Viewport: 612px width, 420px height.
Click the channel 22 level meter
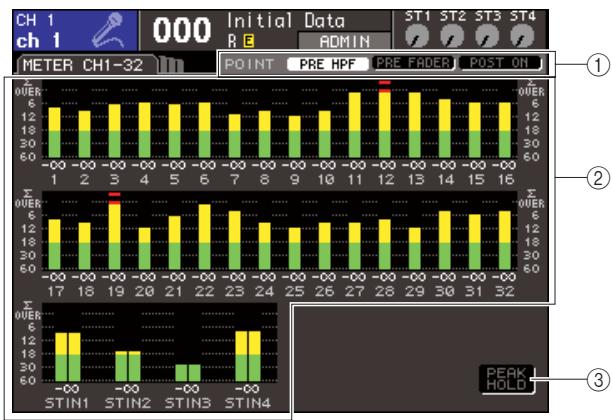(x=205, y=237)
